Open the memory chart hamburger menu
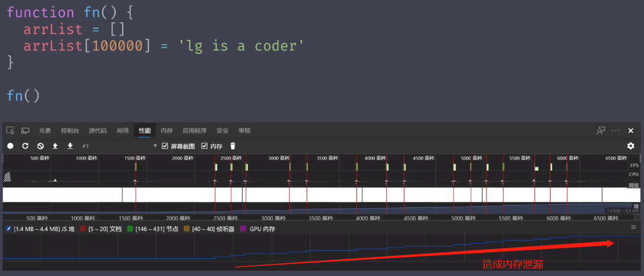 coord(633,227)
